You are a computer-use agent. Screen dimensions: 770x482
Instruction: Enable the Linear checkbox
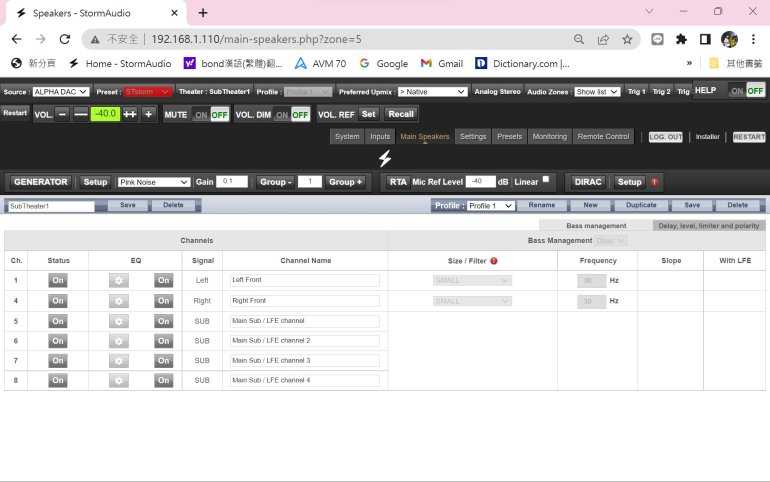point(546,181)
